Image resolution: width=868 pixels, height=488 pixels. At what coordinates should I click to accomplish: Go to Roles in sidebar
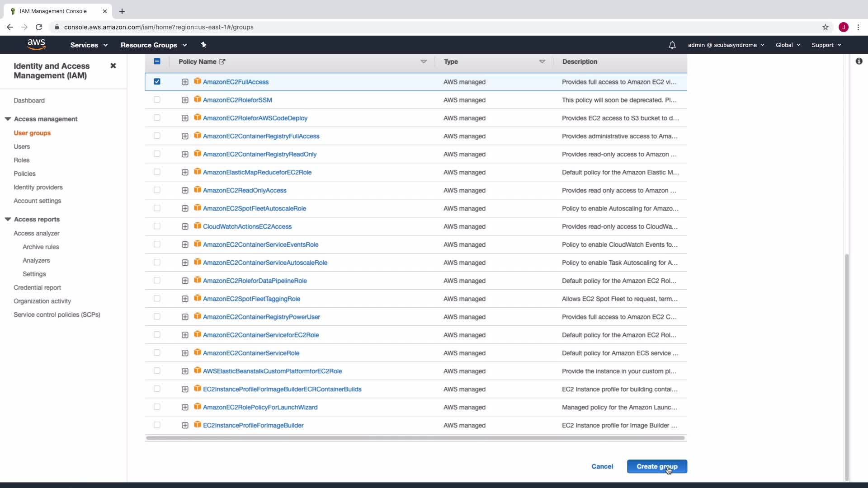click(x=21, y=160)
